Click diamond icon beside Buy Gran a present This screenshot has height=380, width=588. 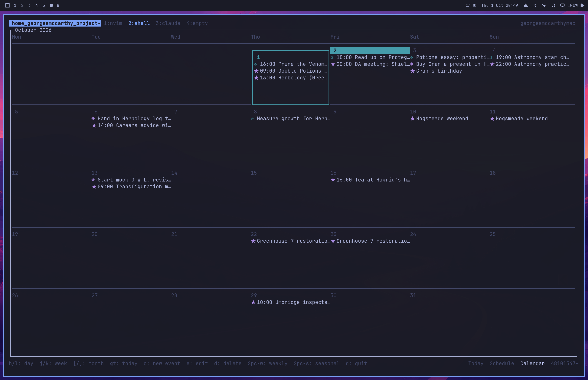(412, 64)
